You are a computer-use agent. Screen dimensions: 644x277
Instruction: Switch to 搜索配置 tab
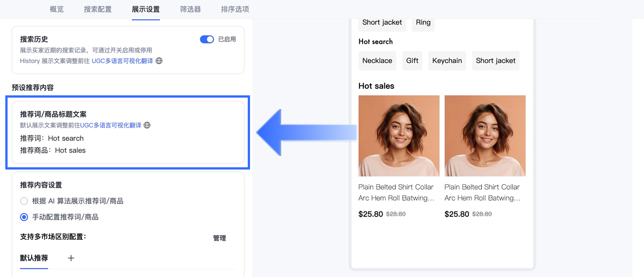(98, 9)
